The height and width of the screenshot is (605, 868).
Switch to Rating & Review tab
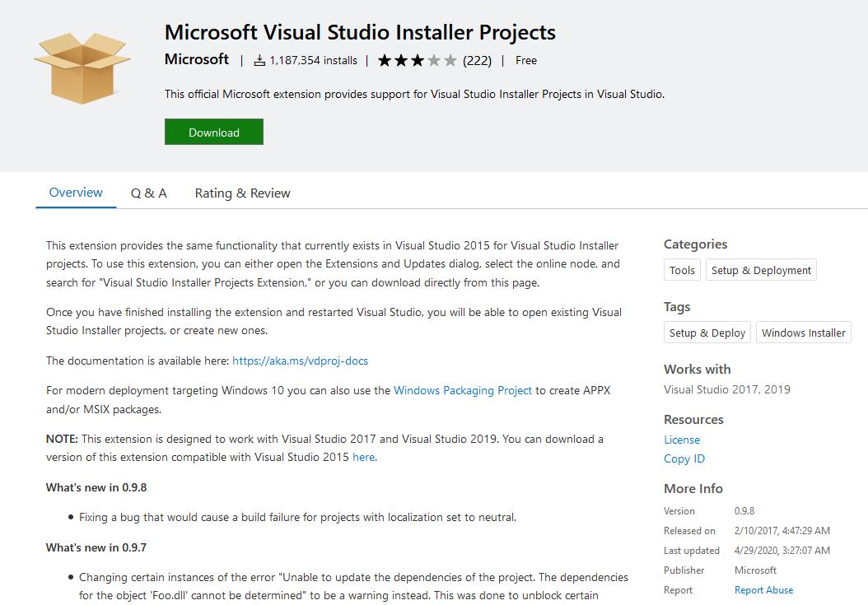242,193
